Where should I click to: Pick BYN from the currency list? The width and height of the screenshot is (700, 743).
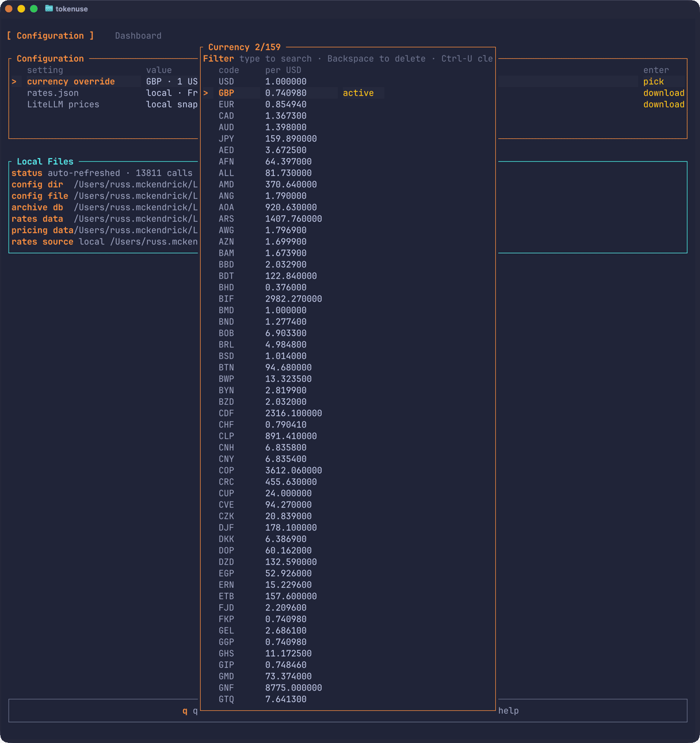(348, 390)
